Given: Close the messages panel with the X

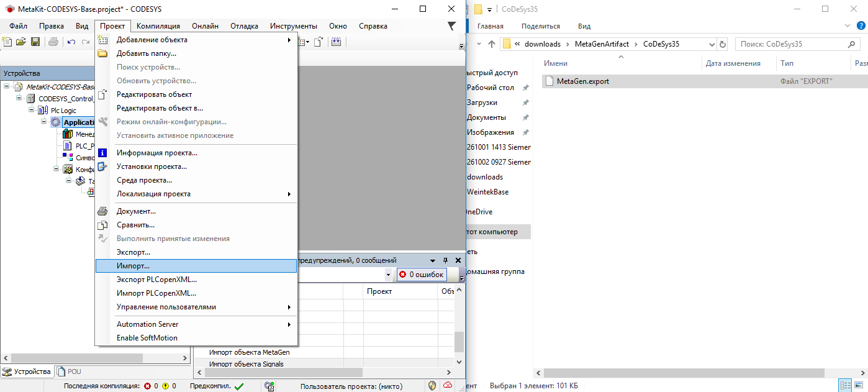Looking at the screenshot, I should point(458,260).
